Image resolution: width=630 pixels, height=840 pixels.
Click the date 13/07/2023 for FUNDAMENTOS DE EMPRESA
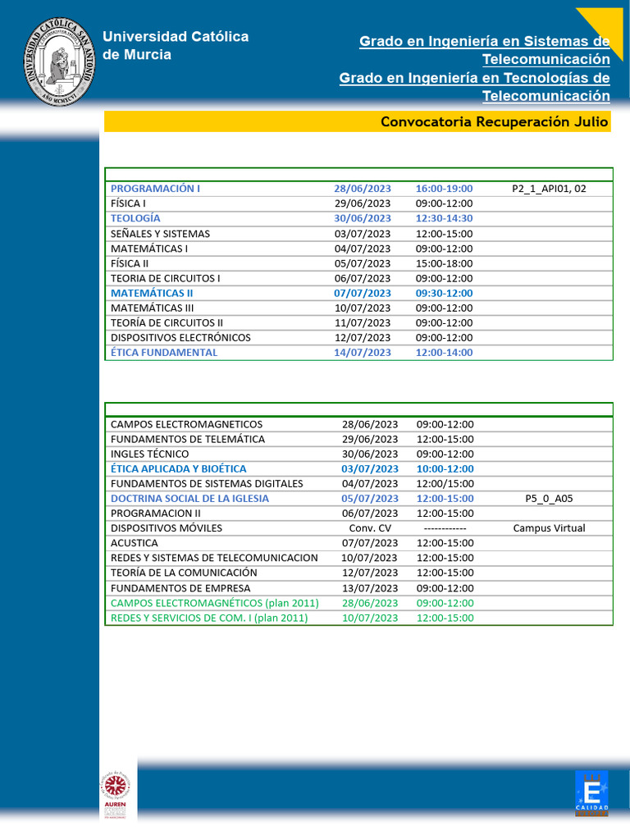pyautogui.click(x=370, y=588)
